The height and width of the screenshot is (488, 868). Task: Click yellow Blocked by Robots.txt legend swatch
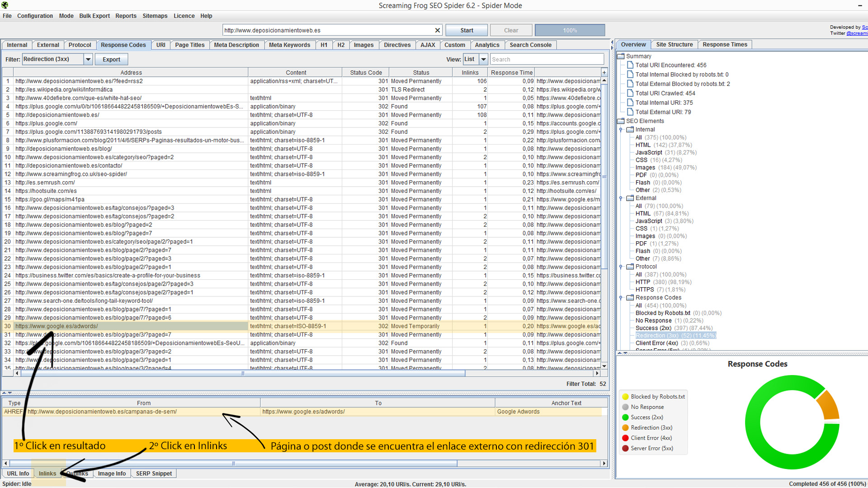coord(626,397)
